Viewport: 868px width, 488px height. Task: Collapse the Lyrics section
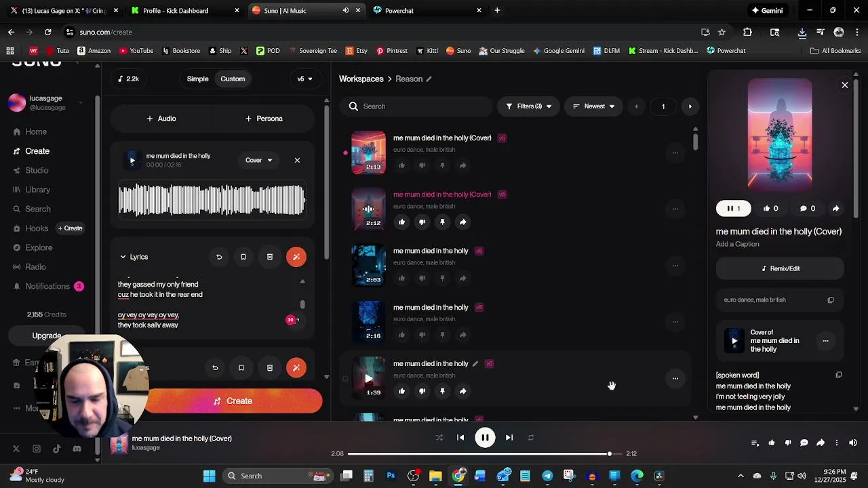[134, 257]
